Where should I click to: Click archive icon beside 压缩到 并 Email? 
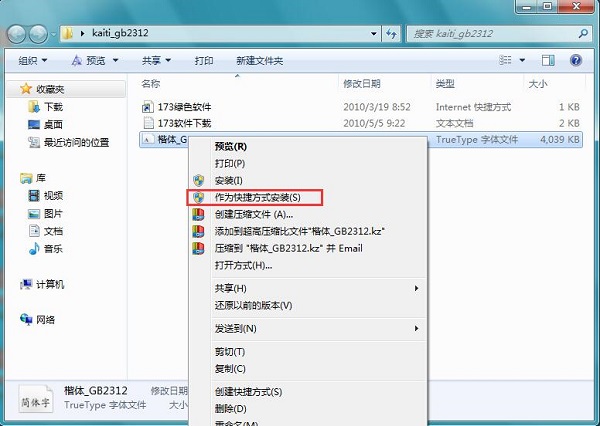(x=198, y=248)
